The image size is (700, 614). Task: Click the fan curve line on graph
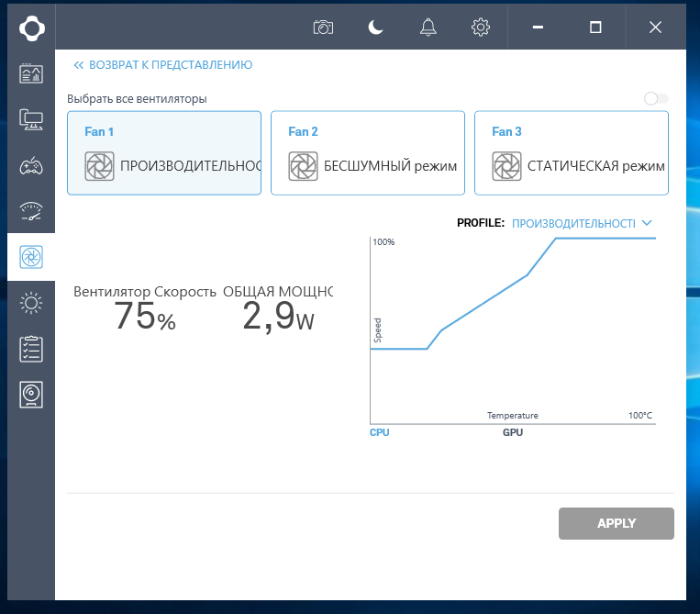486,301
